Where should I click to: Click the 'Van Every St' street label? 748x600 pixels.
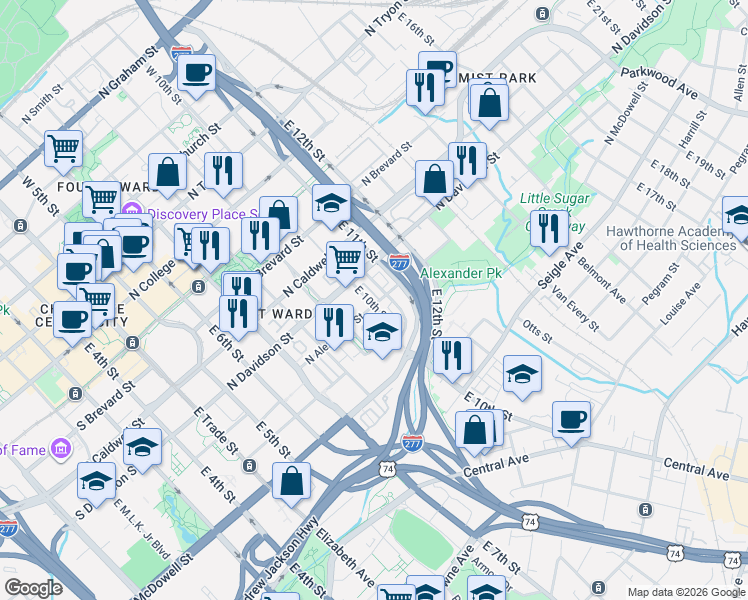point(576,308)
